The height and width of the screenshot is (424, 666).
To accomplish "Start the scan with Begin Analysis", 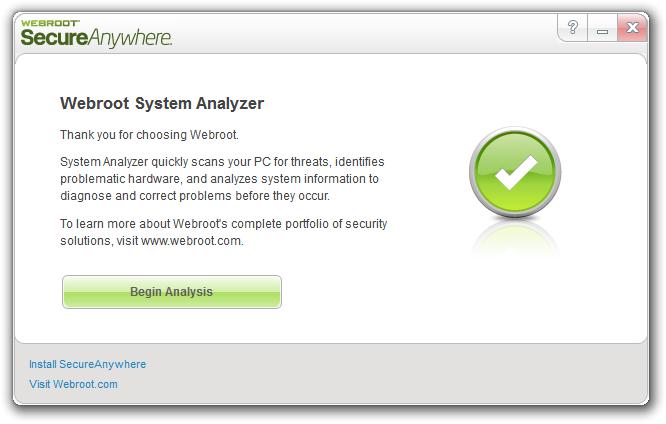I will 172,292.
